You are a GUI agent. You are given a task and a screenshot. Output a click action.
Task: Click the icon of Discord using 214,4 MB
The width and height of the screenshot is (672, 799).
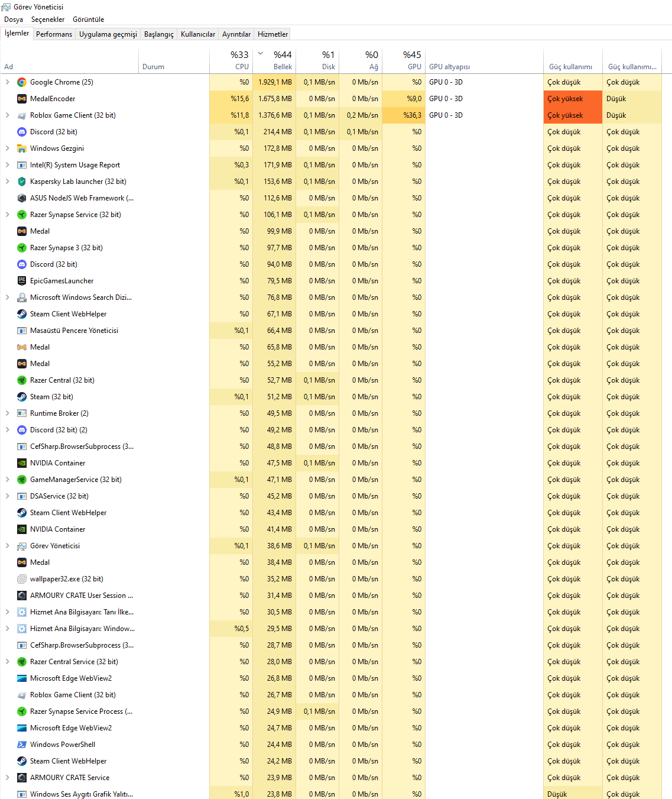(x=22, y=132)
